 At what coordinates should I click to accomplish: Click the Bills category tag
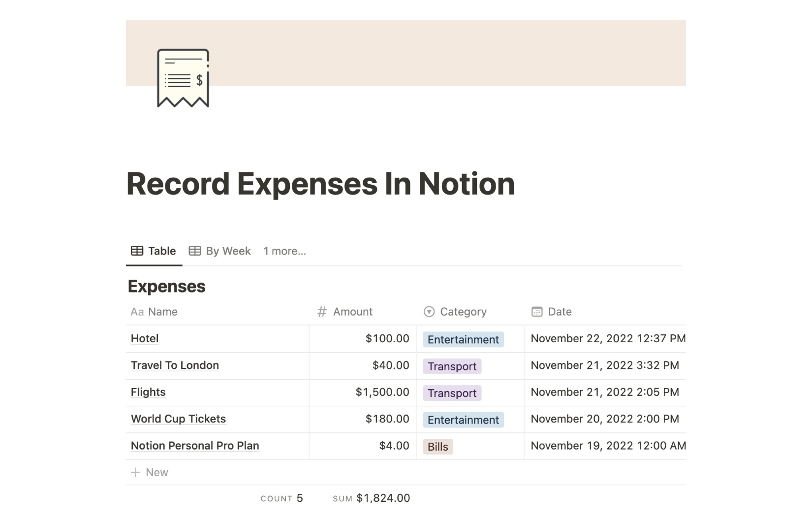(437, 447)
